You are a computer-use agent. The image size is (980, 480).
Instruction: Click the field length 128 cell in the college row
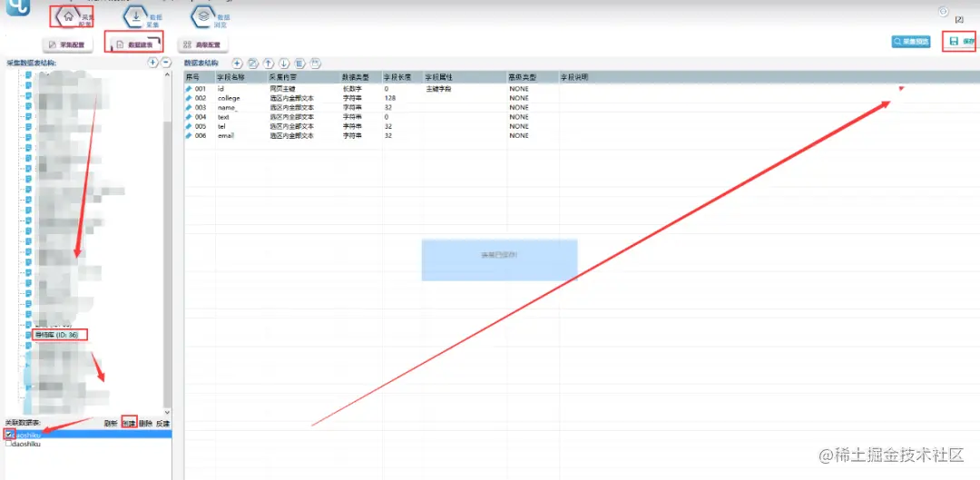390,98
